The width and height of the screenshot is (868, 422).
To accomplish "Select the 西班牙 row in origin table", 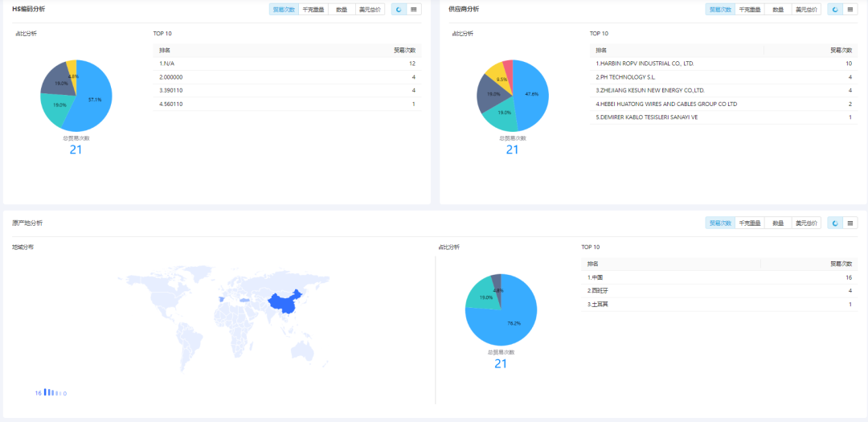I will (x=596, y=291).
